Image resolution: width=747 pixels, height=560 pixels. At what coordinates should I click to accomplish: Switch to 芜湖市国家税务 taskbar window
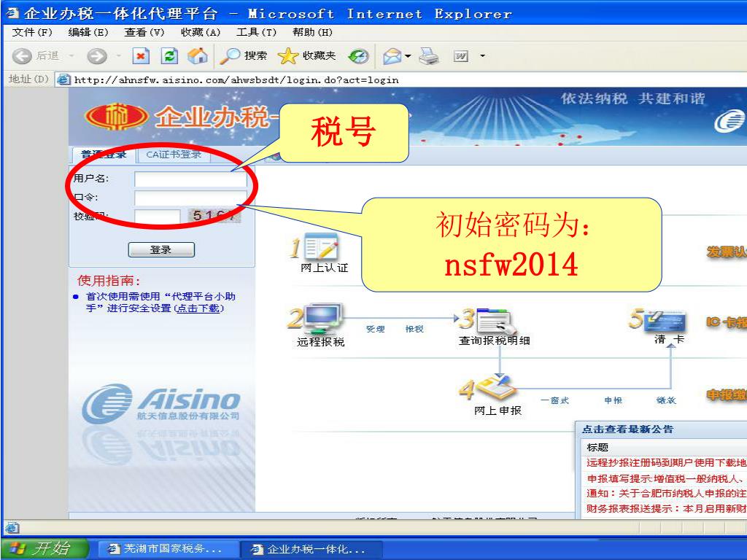point(167,548)
